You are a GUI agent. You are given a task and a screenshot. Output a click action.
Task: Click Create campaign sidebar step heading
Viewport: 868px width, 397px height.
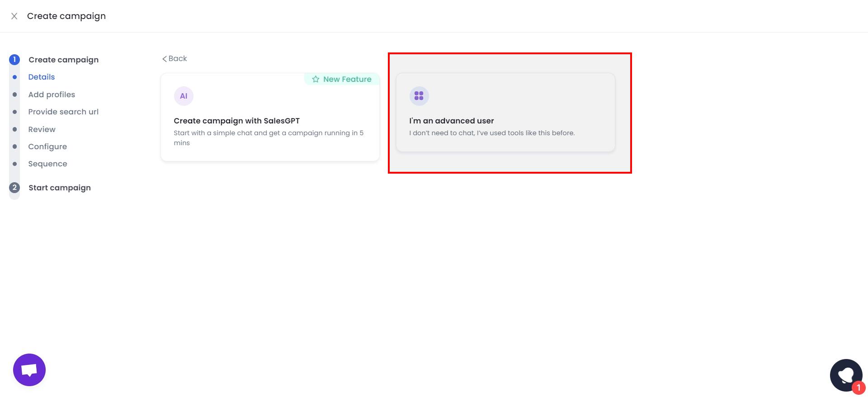[x=64, y=60]
